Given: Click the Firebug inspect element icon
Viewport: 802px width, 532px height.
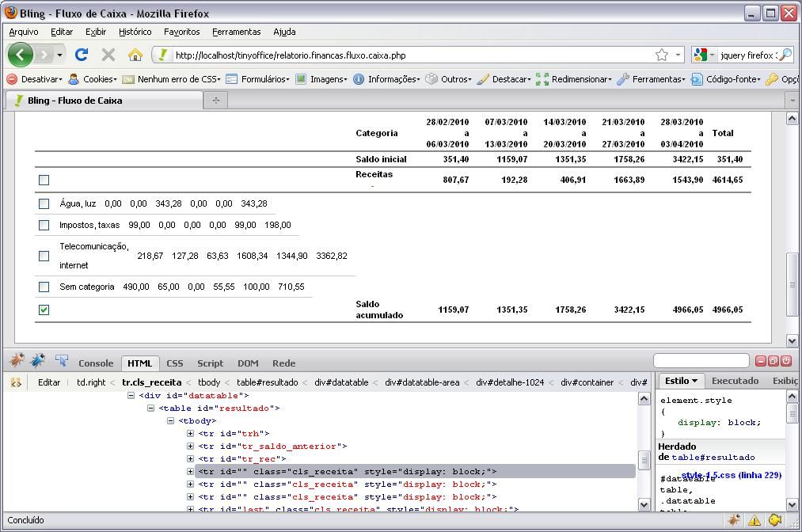Looking at the screenshot, I should click(x=62, y=361).
